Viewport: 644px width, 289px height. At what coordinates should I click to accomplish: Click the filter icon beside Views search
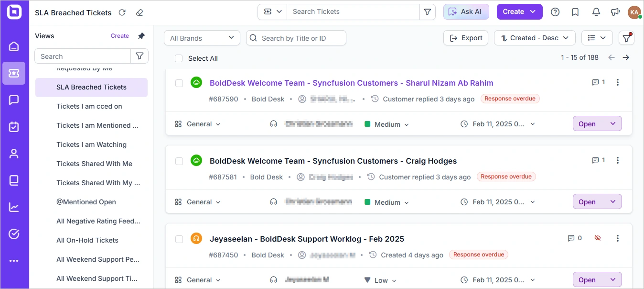point(140,56)
